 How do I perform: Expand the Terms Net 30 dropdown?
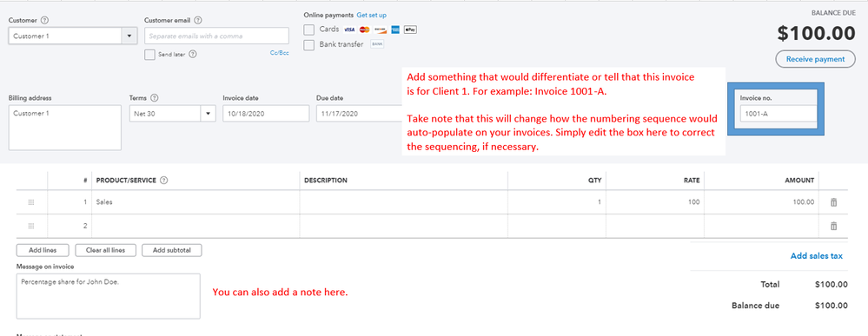coord(209,114)
